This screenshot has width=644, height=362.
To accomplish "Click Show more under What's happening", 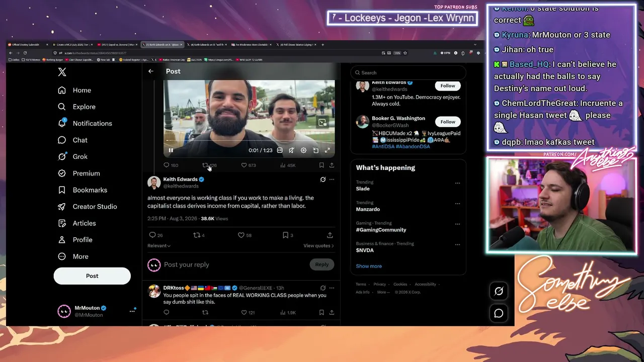I will tap(369, 266).
